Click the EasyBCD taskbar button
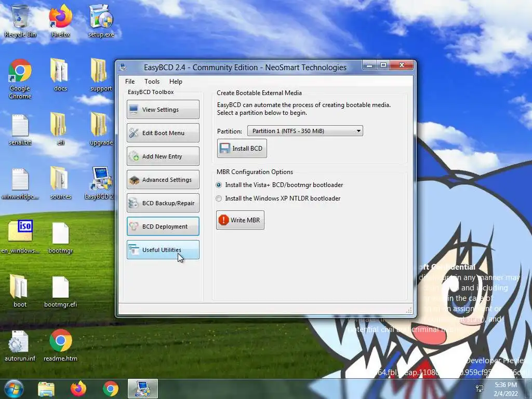Viewport: 532px width, 399px height. click(143, 389)
